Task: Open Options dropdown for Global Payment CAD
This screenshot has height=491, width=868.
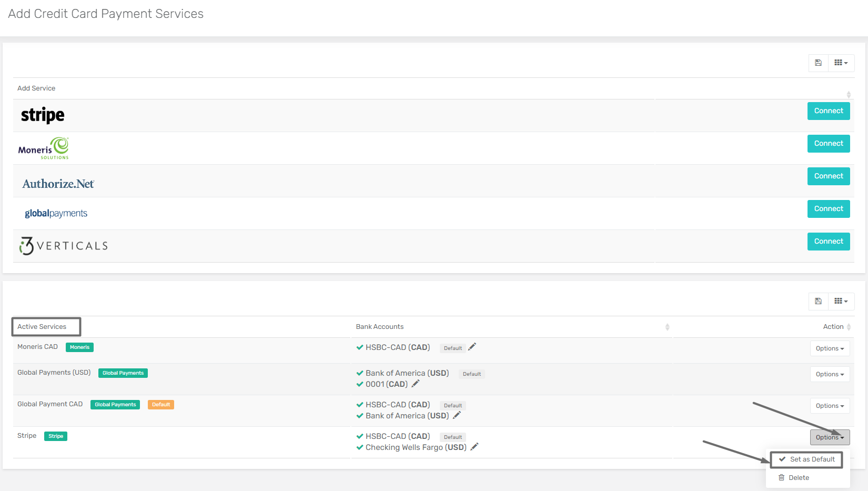Action: click(830, 406)
